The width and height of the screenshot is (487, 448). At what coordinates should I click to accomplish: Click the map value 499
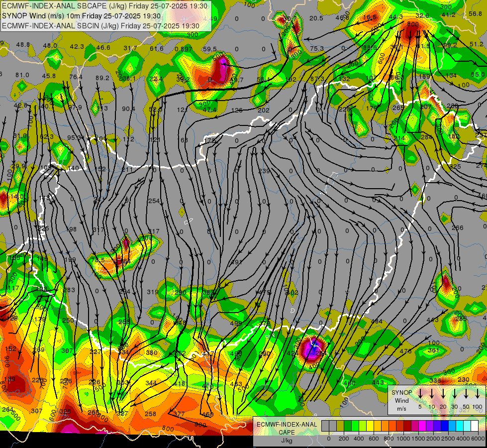click(x=236, y=323)
